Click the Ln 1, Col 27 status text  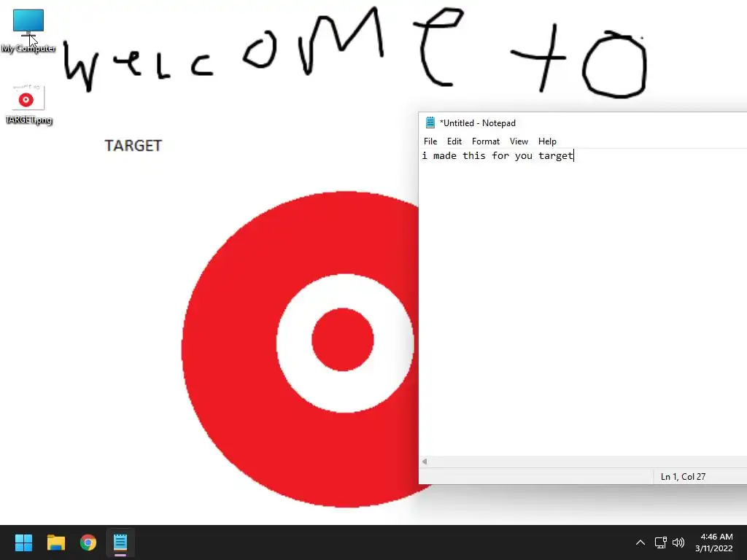(x=683, y=477)
